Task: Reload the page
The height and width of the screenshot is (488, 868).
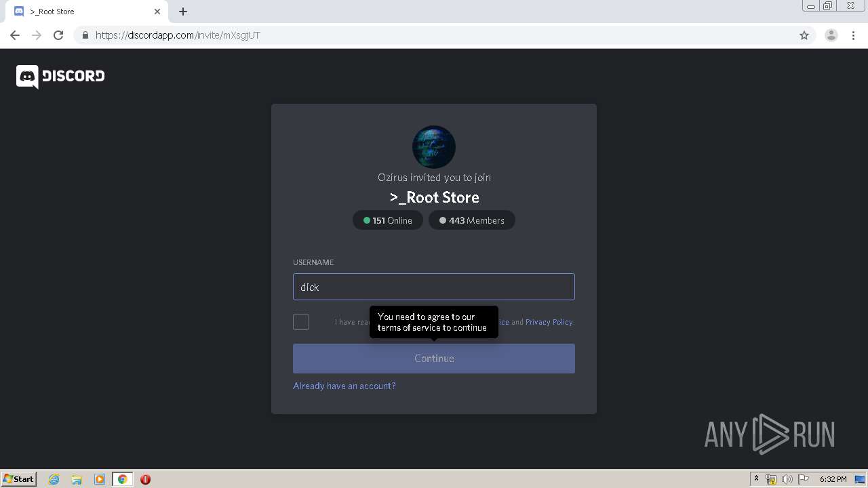Action: (x=58, y=35)
